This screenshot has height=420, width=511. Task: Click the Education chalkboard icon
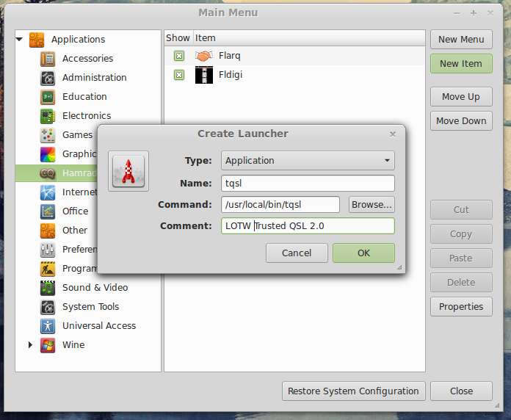click(x=48, y=97)
